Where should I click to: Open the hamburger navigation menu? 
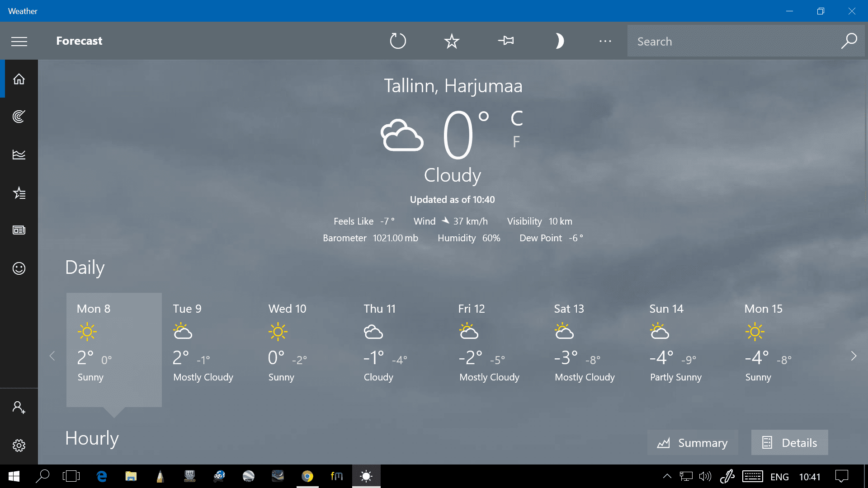coord(19,41)
